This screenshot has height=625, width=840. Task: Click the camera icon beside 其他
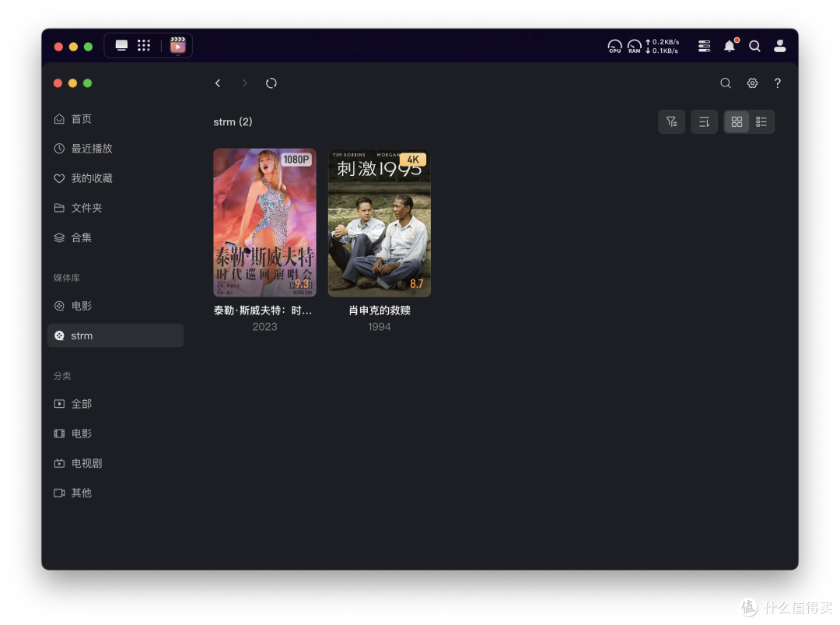[x=59, y=493]
